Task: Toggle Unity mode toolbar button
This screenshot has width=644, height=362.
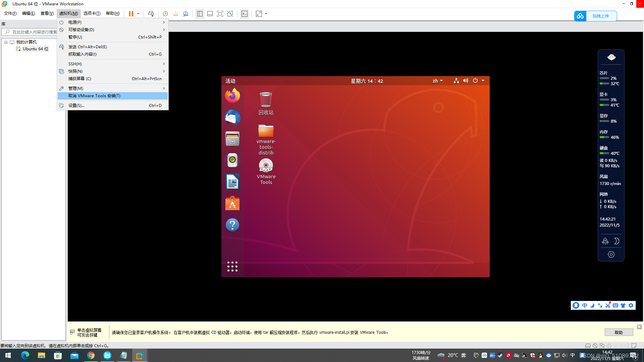Action: click(x=230, y=14)
